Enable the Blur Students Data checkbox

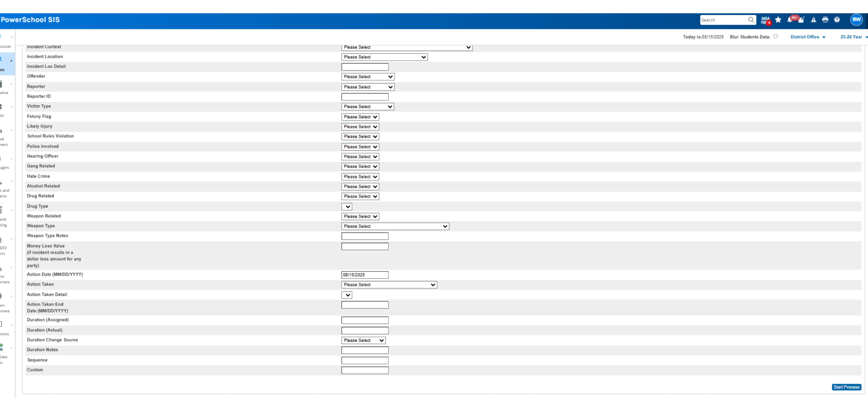click(775, 36)
